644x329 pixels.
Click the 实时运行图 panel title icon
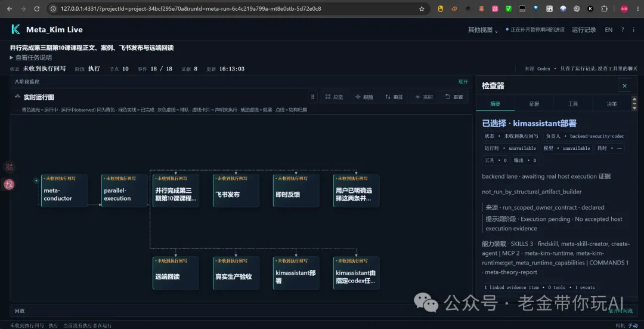point(18,96)
